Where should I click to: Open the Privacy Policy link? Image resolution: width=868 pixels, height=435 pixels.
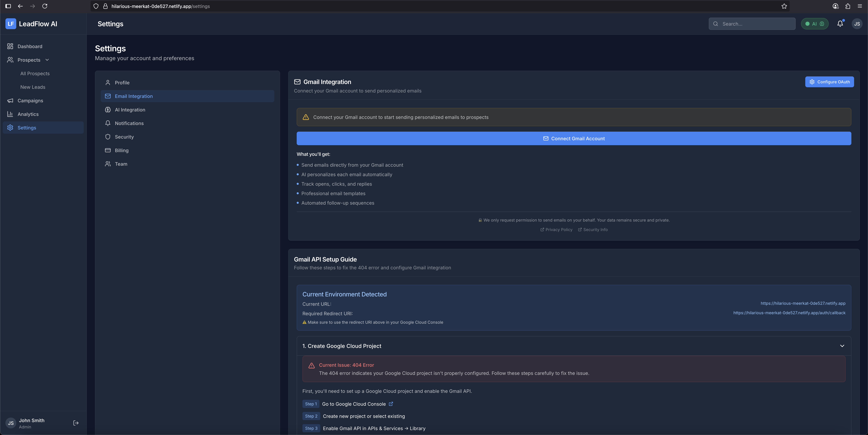559,230
